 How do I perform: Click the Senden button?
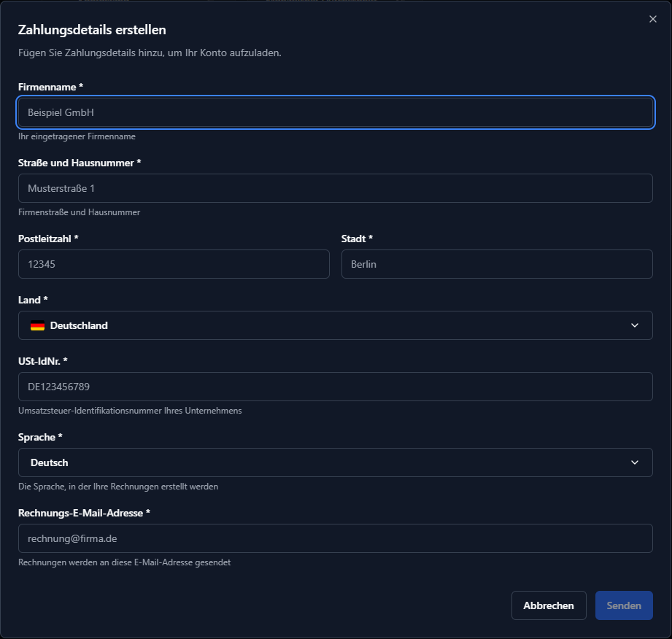624,605
